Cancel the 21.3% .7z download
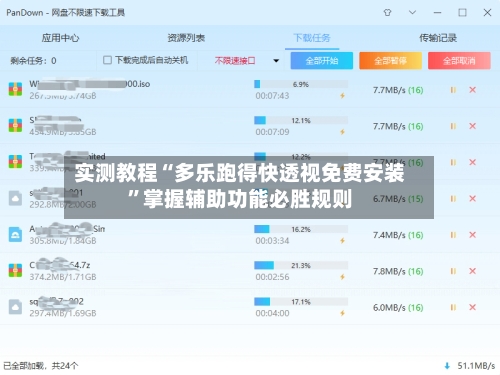 (472, 271)
